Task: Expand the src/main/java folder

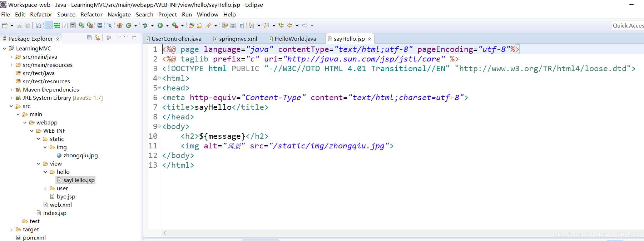Action: (x=11, y=57)
